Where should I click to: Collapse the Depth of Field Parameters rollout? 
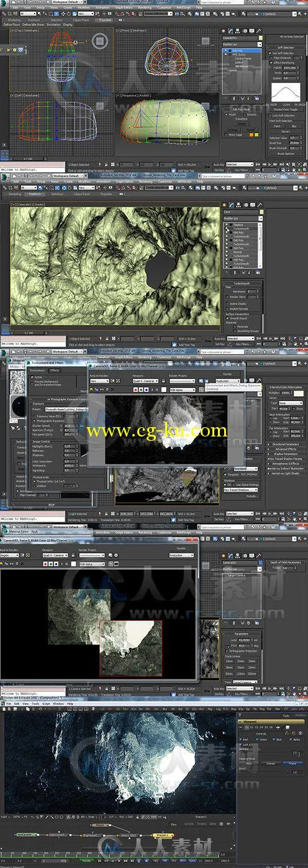coord(285,562)
